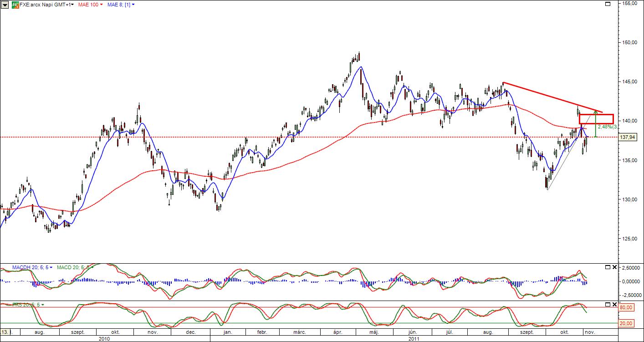Open the chart menu arrow in top-left corner
Image resolution: width=644 pixels, height=342 pixels.
pos(5,5)
